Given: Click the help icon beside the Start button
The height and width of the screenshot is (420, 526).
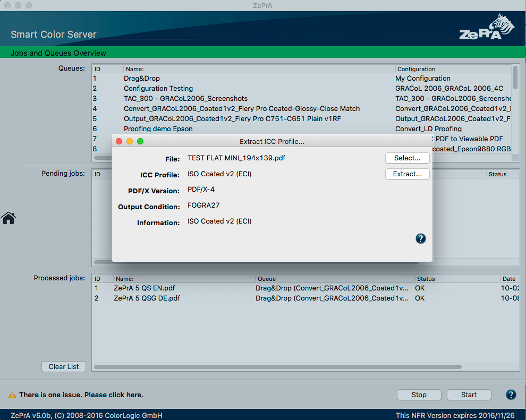Looking at the screenshot, I should 511,395.
